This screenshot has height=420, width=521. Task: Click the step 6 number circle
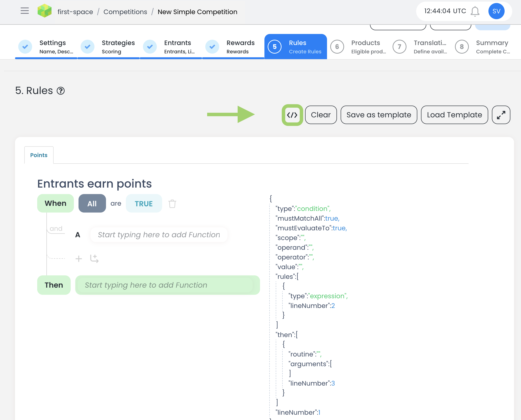337,47
